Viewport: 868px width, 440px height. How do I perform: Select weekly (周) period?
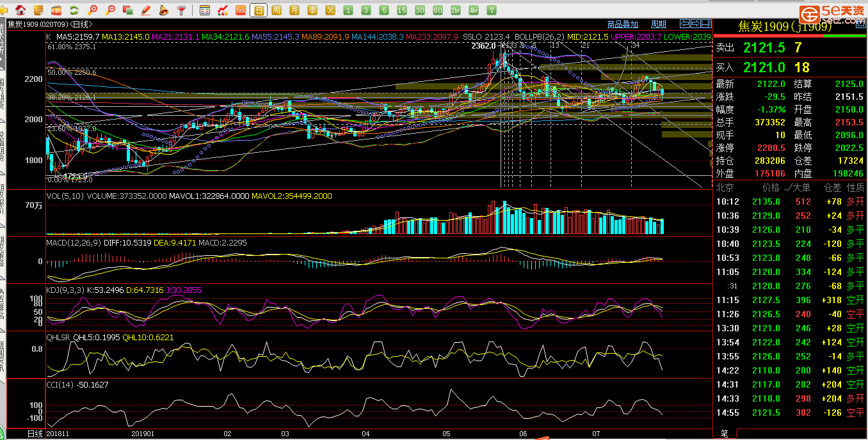277,10
